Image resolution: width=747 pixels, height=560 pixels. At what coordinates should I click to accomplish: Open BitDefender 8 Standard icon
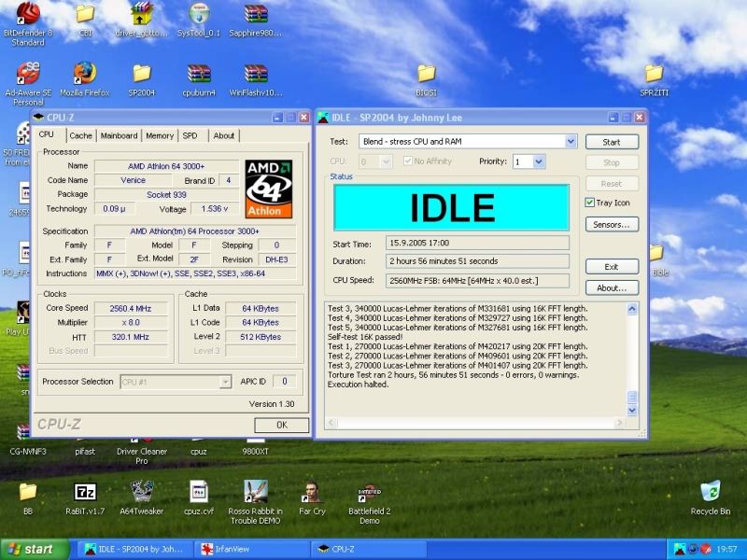click(x=28, y=14)
